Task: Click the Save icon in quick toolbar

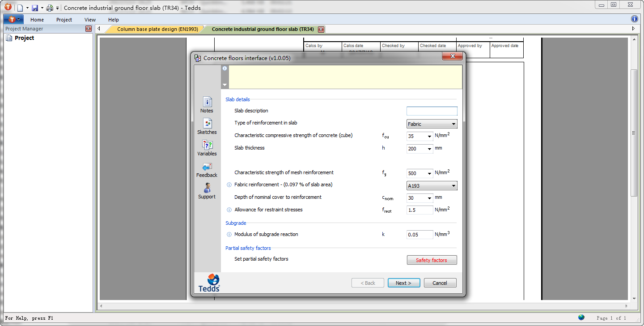Action: pyautogui.click(x=35, y=8)
